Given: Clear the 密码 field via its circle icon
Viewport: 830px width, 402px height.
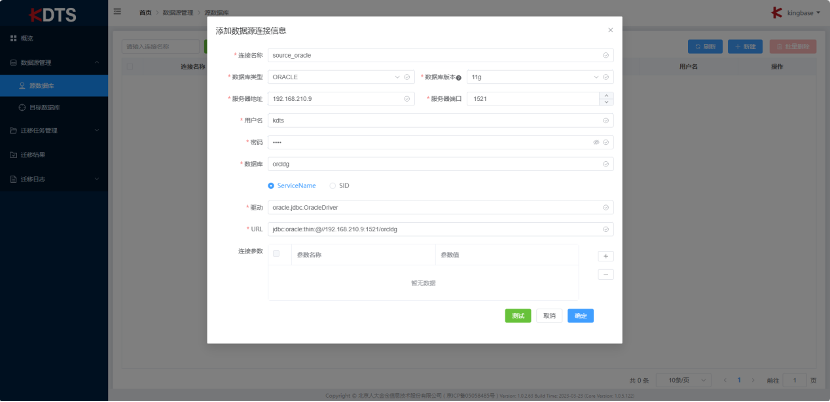Looking at the screenshot, I should pos(606,142).
